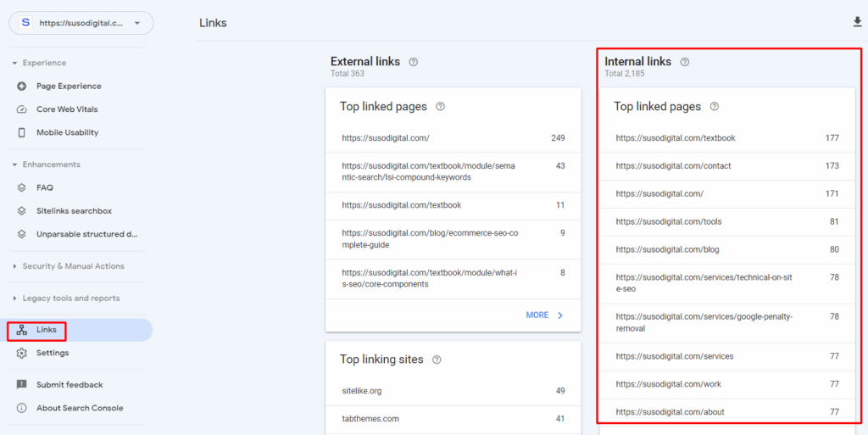This screenshot has height=435, width=868.
Task: Click the property site favicon icon
Action: [x=25, y=23]
